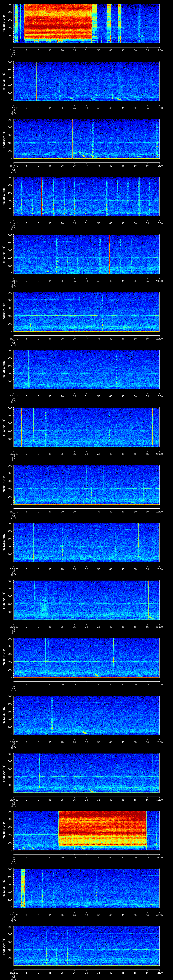Image resolution: width=173 pixels, height=980 pixels.
Task: Select the spectrogram panel starting at 6:17:00
Action: [87, 81]
